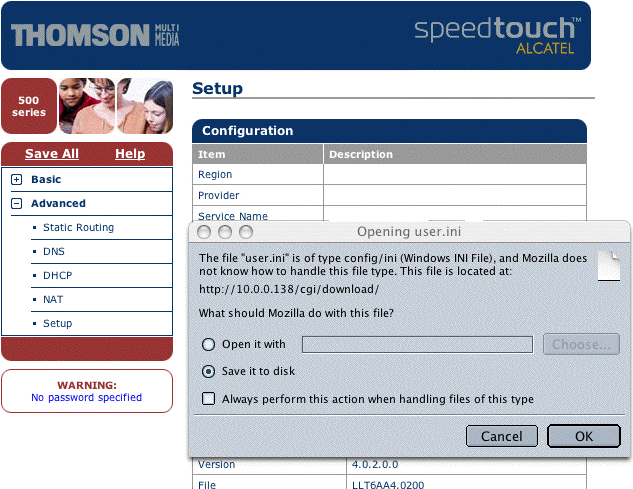Go to the DHCP page
633x489 pixels.
coord(57,276)
